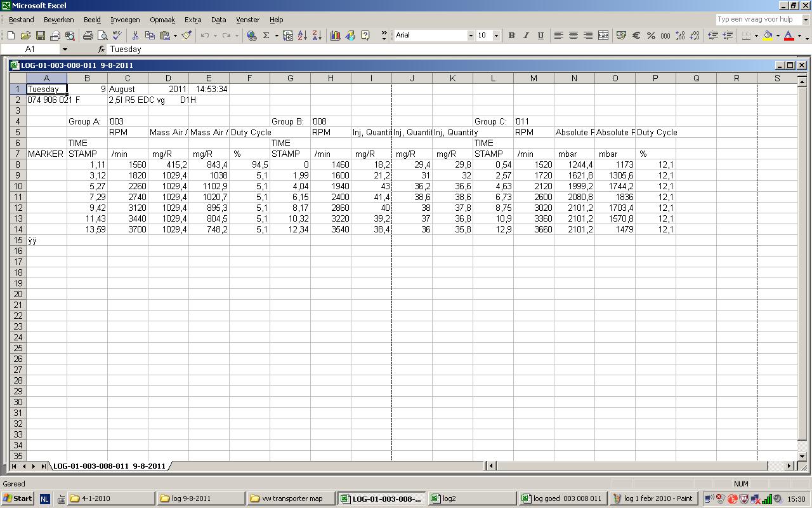Expand the Name Box dropdown arrow

(64, 49)
